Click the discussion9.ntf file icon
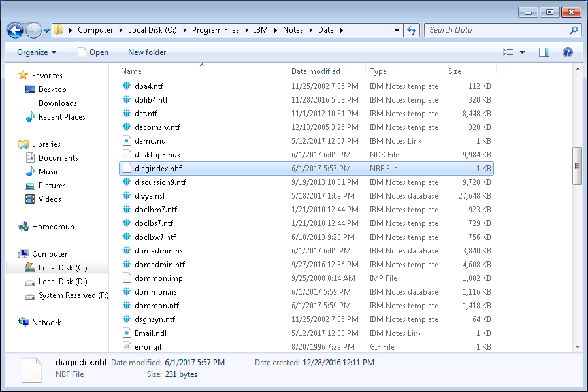588x392 pixels. pyautogui.click(x=127, y=182)
